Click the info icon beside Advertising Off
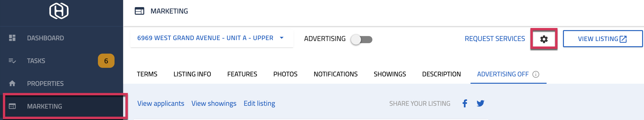Viewport: 644px width, 120px height. [535, 74]
